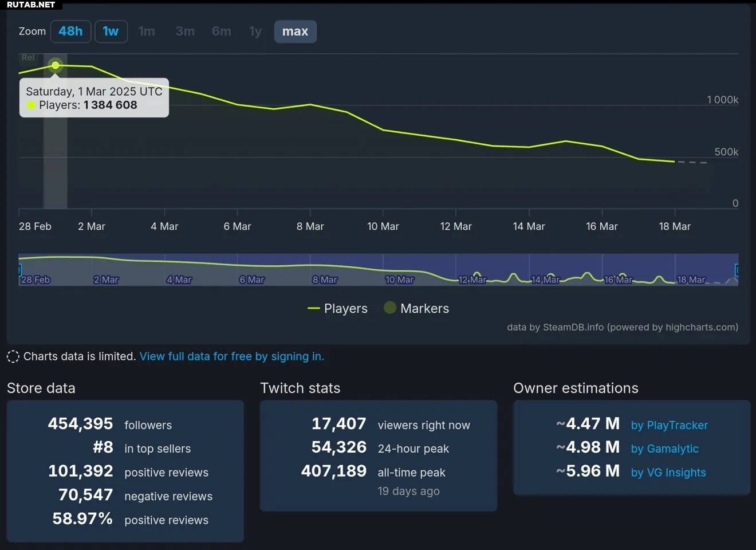
Task: Open the PlayTracker owner estimate link
Action: [x=669, y=425]
